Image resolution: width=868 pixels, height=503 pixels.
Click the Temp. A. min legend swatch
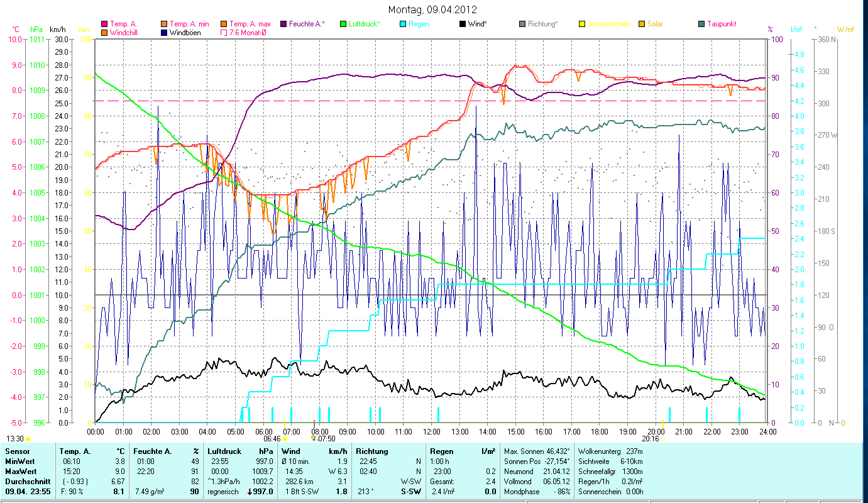(x=164, y=25)
